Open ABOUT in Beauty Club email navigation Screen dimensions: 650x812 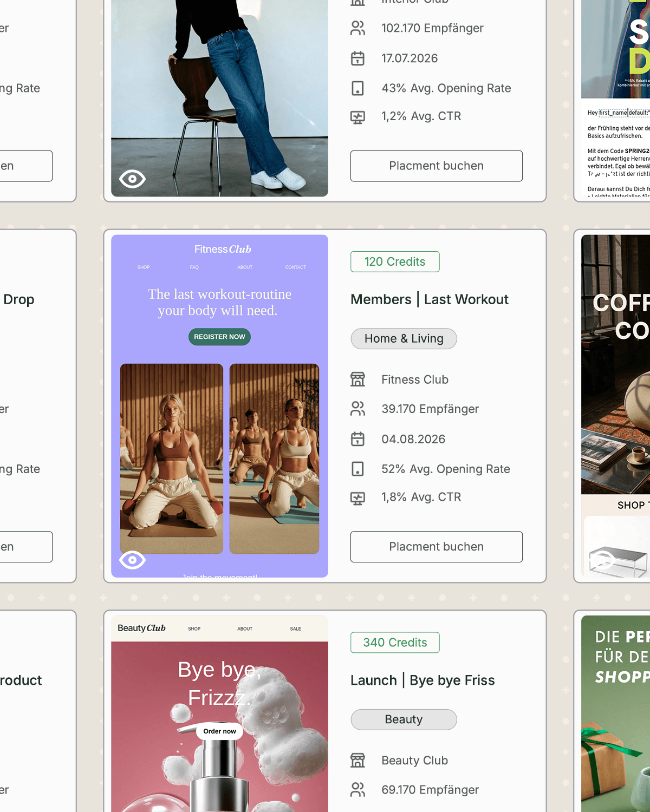point(245,629)
